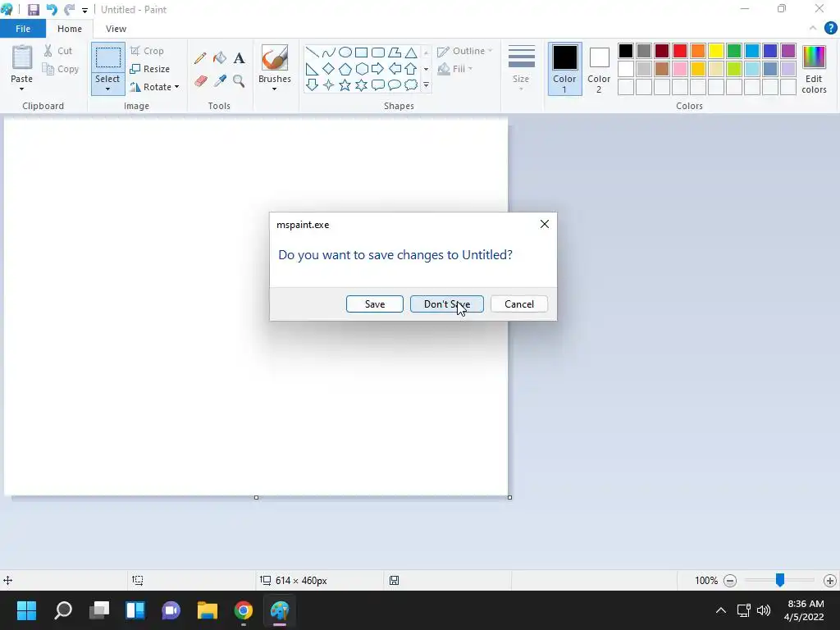The image size is (840, 630).
Task: Click the Copy command
Action: pos(61,69)
